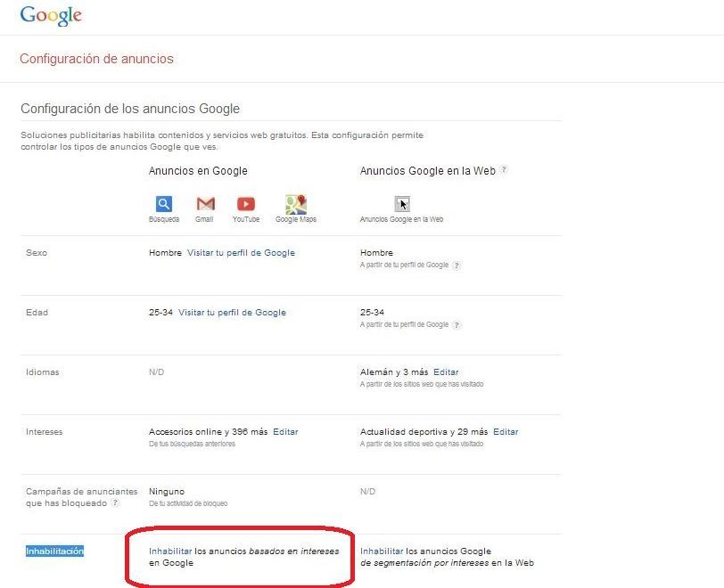Click Editar next to 'Actualidad deportiva y 29 más'
724x588 pixels.
pyautogui.click(x=506, y=431)
